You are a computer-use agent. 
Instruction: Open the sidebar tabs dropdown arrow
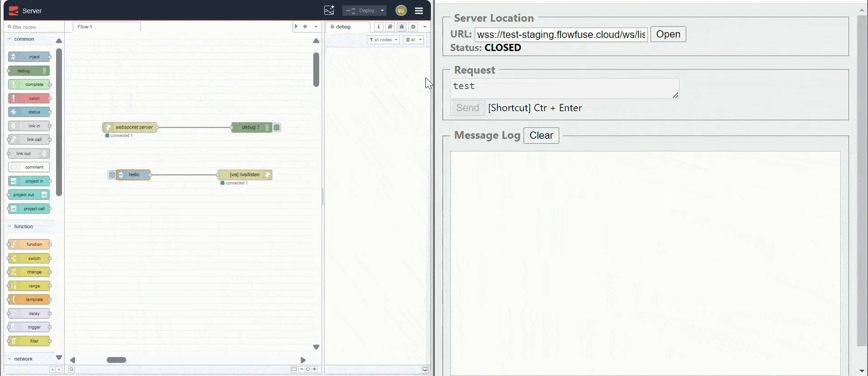pyautogui.click(x=425, y=27)
